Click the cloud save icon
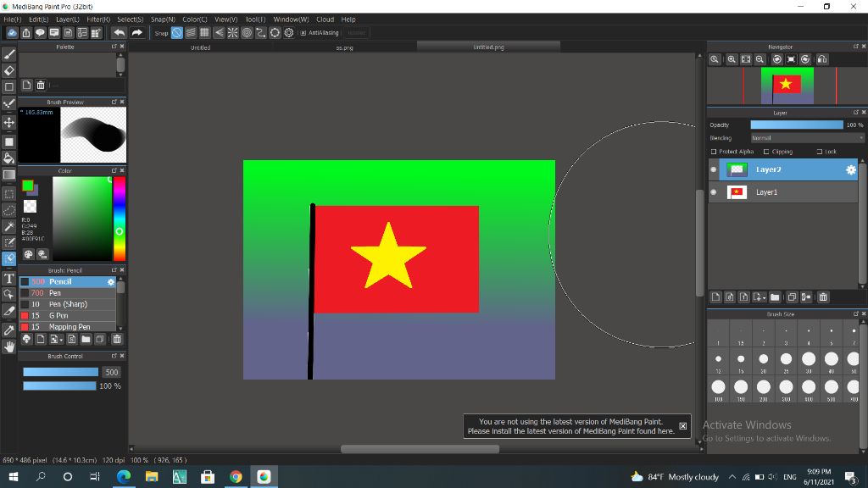This screenshot has width=868, height=488. [x=12, y=33]
